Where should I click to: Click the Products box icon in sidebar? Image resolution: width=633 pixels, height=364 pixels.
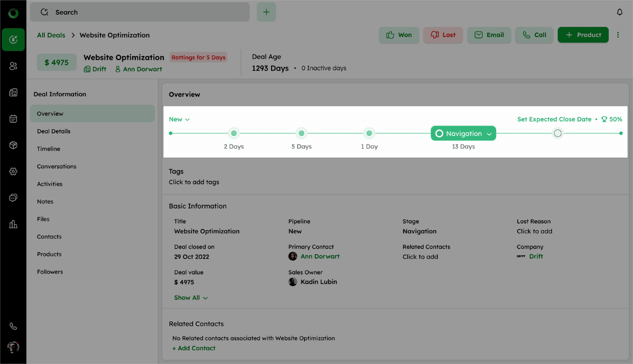(13, 145)
